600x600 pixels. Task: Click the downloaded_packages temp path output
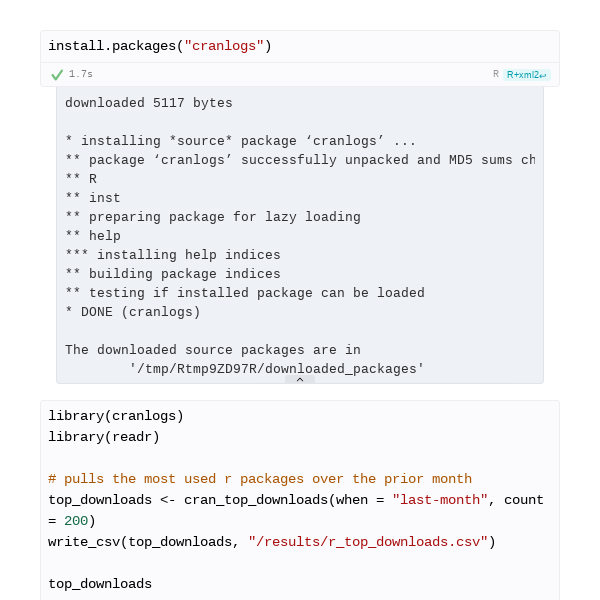(276, 369)
